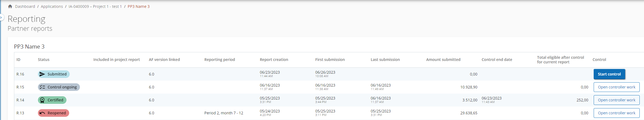
Task: Open controller work for report R.13
Action: (616, 113)
